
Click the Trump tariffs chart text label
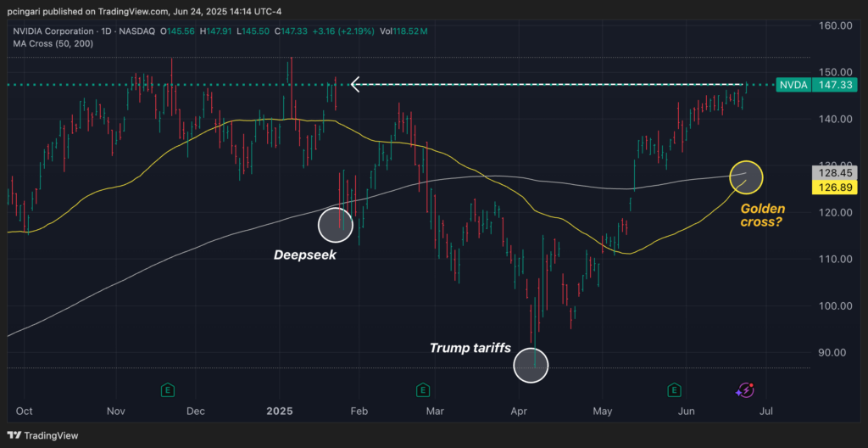pyautogui.click(x=470, y=348)
